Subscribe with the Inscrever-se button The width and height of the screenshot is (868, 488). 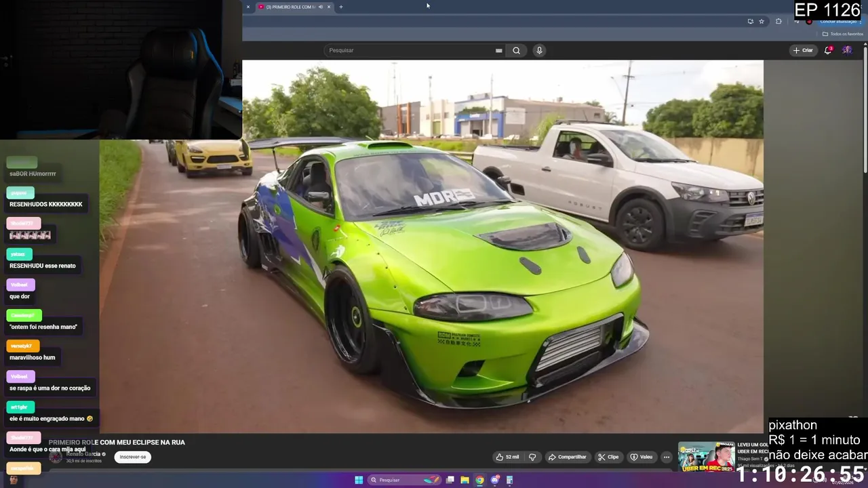pyautogui.click(x=133, y=457)
